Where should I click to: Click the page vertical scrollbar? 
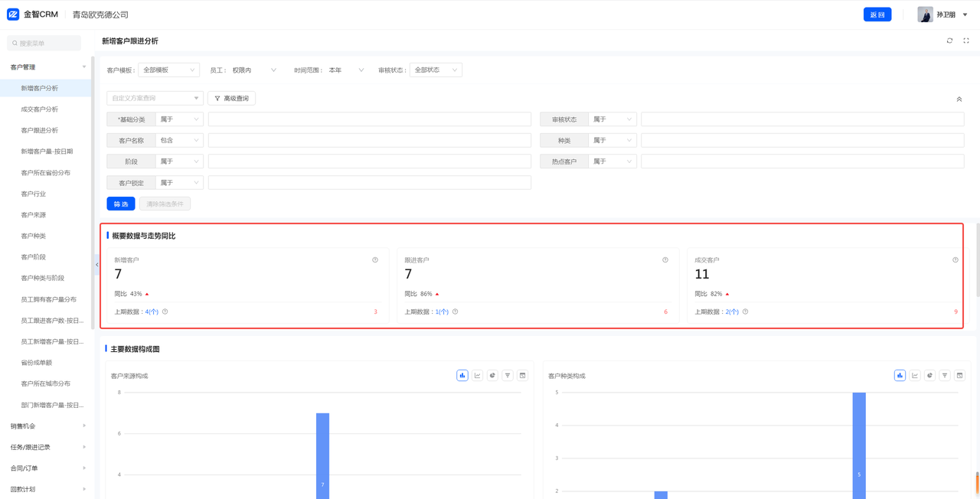(x=978, y=260)
